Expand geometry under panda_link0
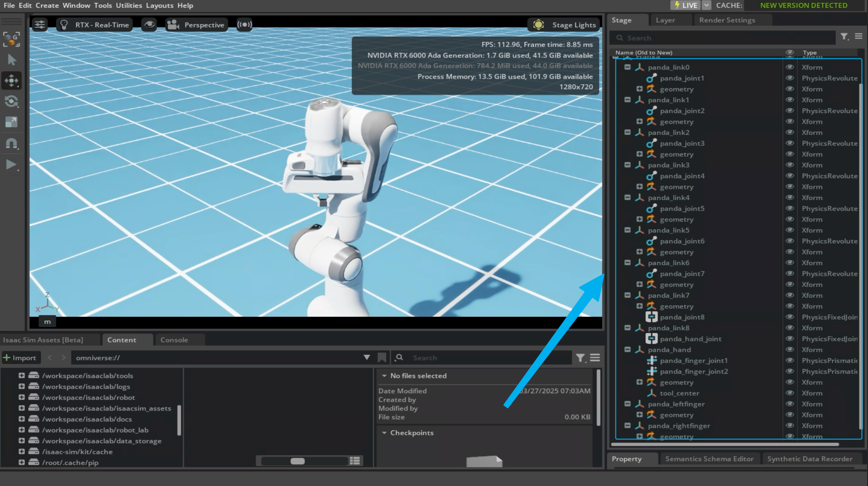 coord(639,89)
